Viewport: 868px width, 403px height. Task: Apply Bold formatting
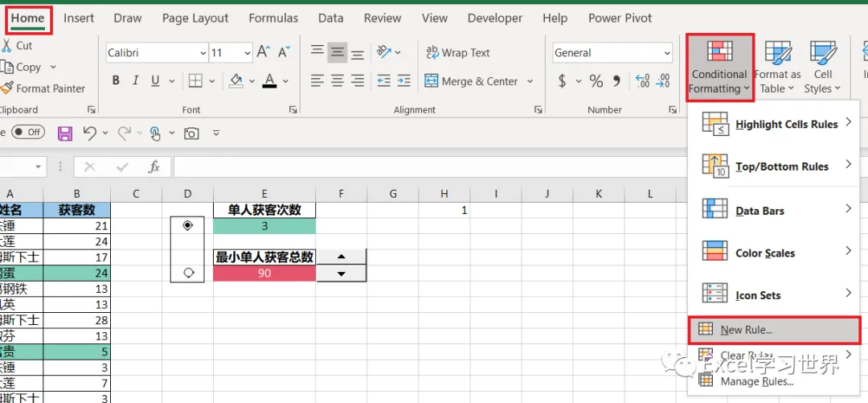[116, 81]
